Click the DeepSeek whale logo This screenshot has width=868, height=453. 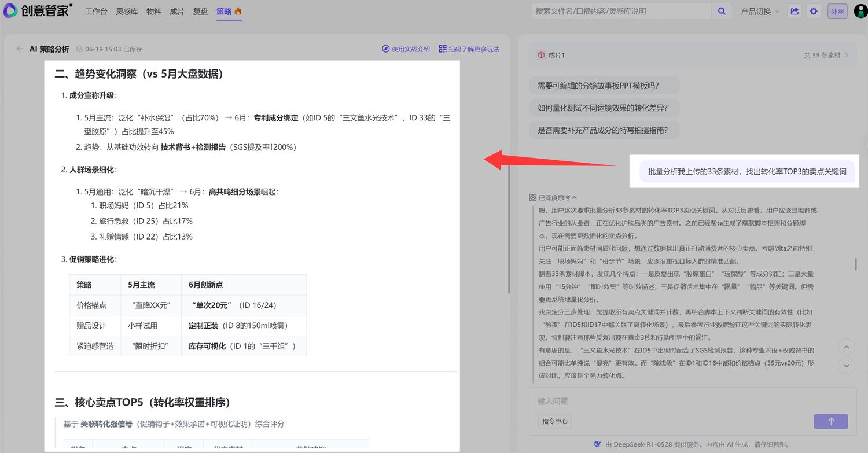[598, 444]
